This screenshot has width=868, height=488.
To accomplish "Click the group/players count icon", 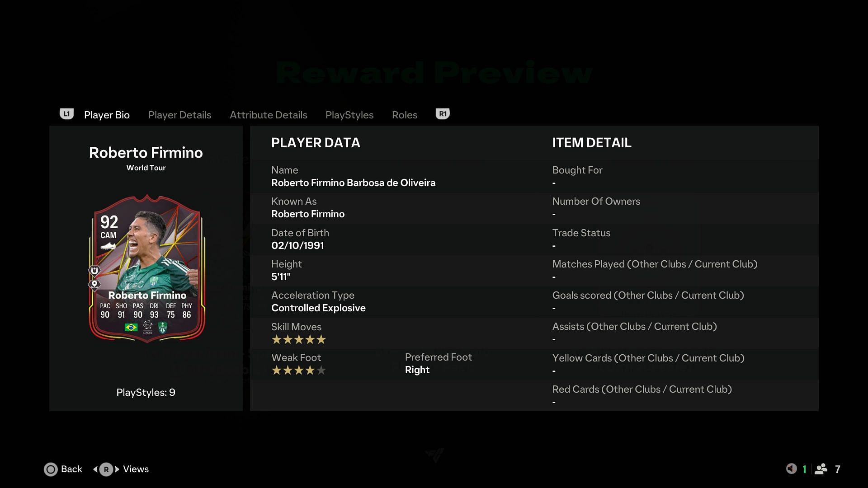I will coord(822,469).
